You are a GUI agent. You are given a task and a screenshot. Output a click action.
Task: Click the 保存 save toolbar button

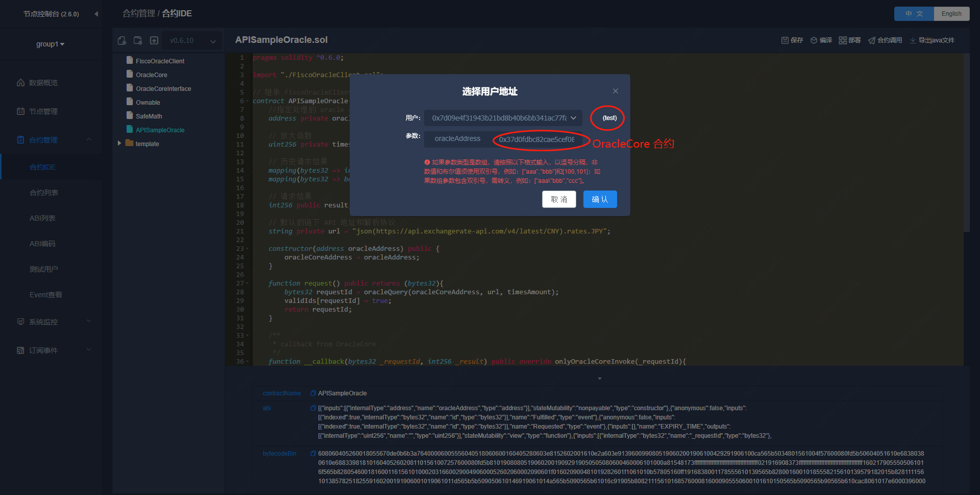tap(792, 40)
